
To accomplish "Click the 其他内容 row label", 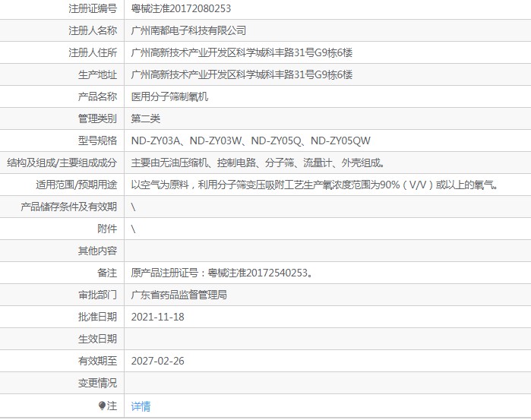I will (97, 251).
